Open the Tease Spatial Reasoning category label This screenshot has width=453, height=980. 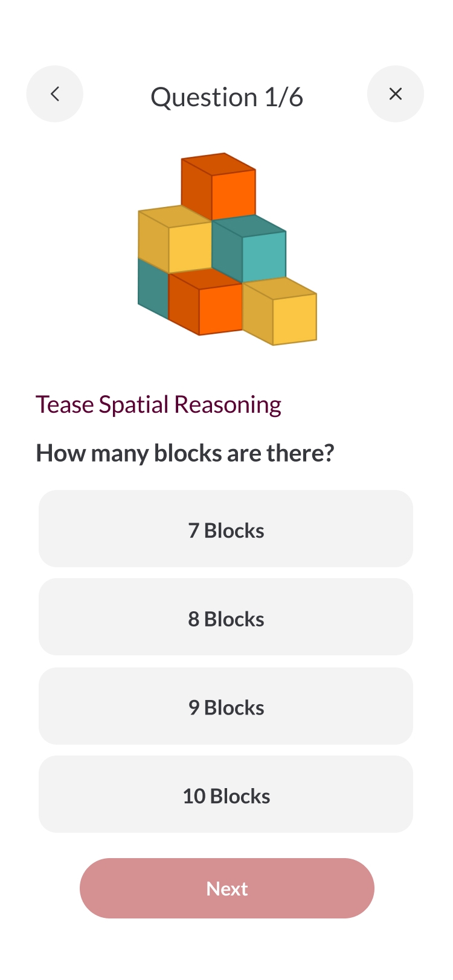coord(158,404)
